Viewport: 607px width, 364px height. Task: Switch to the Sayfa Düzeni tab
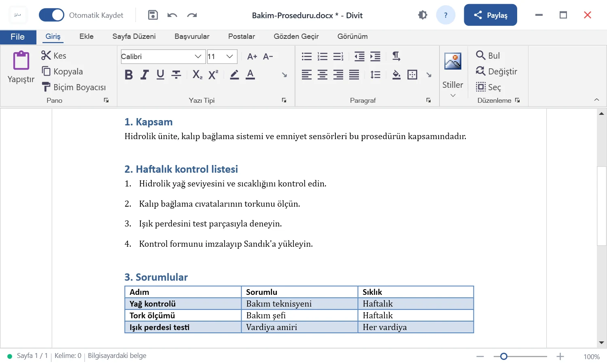pos(134,36)
